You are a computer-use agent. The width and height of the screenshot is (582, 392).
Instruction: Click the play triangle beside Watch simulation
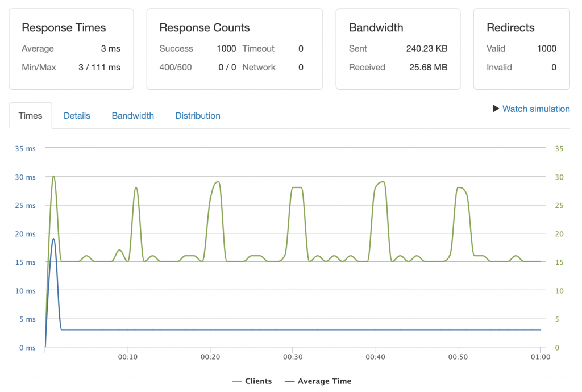coord(496,109)
